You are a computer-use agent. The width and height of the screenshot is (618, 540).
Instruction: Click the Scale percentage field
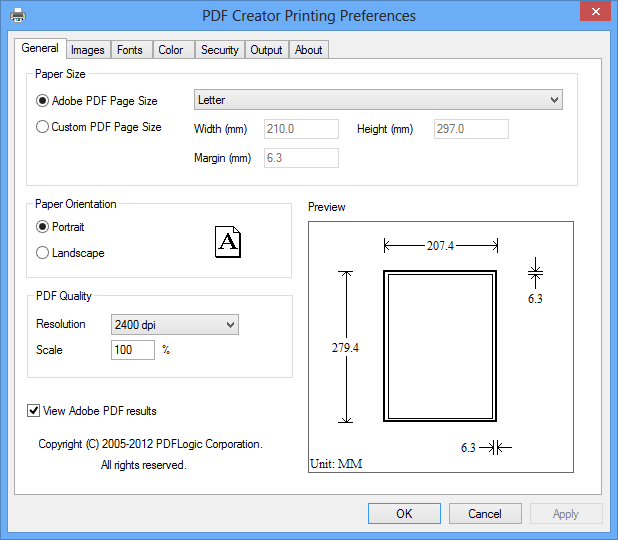click(x=133, y=350)
